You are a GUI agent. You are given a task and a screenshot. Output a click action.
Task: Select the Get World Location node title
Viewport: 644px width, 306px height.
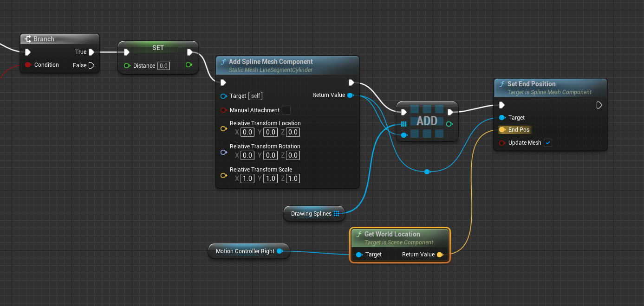pos(392,234)
